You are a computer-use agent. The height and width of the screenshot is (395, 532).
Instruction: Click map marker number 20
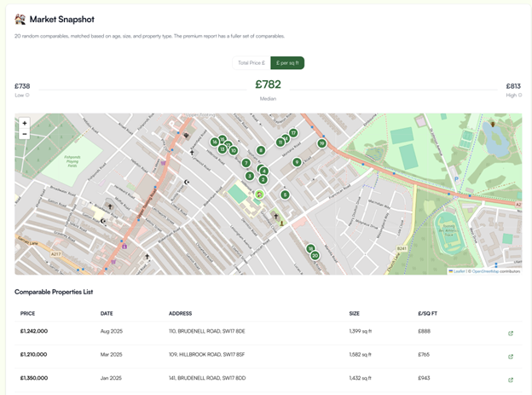click(x=315, y=255)
